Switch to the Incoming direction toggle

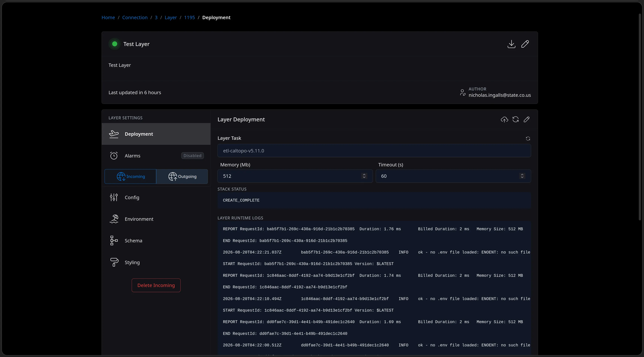(x=130, y=176)
